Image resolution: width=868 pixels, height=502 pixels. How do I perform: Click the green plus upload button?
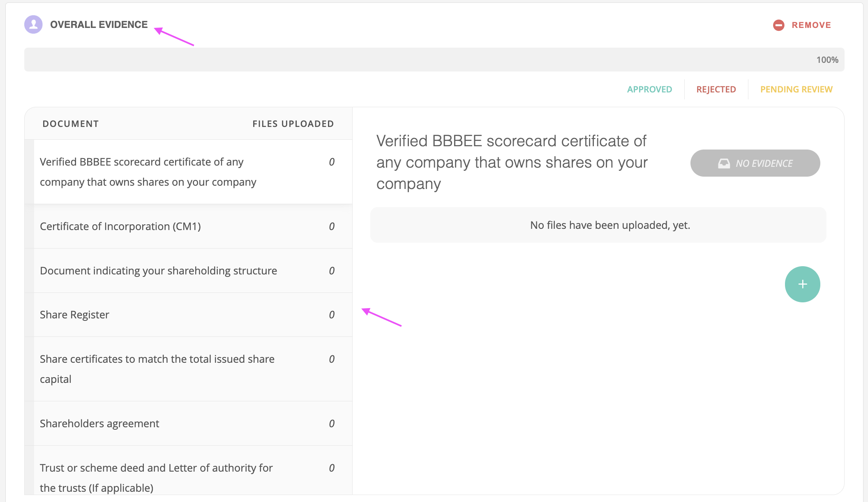click(802, 284)
